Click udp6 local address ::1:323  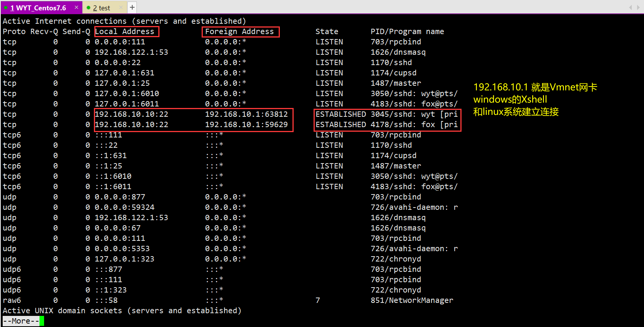[x=111, y=290]
